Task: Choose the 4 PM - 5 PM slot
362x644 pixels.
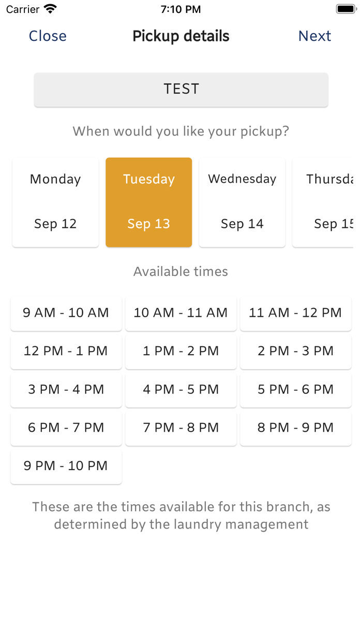Action: tap(181, 390)
